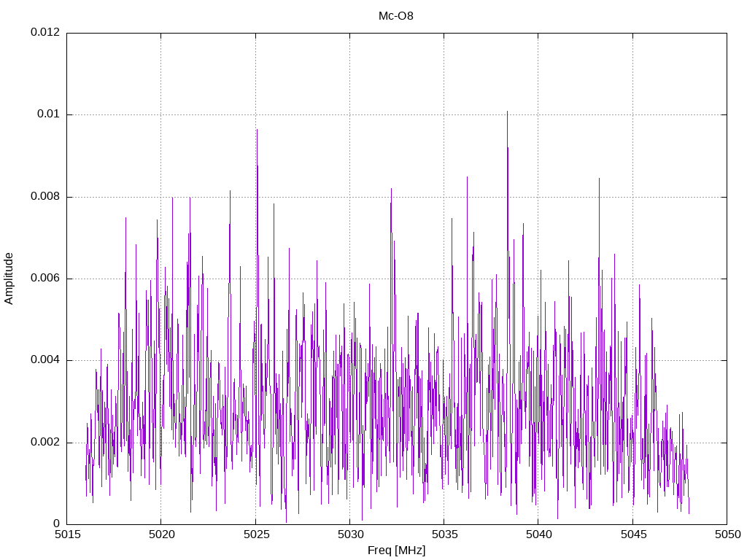Click the 5040 x-axis tick label
The image size is (747, 560).
coord(539,534)
